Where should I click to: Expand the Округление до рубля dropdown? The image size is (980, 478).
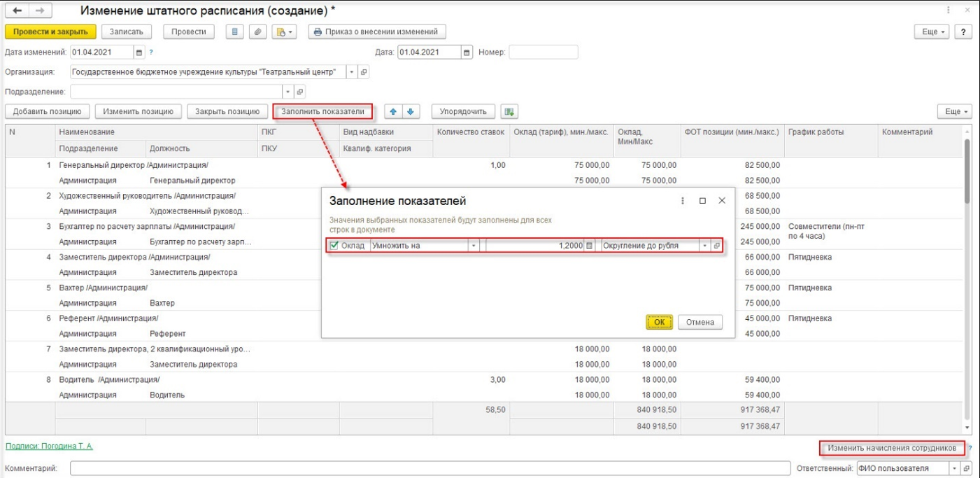coord(704,246)
